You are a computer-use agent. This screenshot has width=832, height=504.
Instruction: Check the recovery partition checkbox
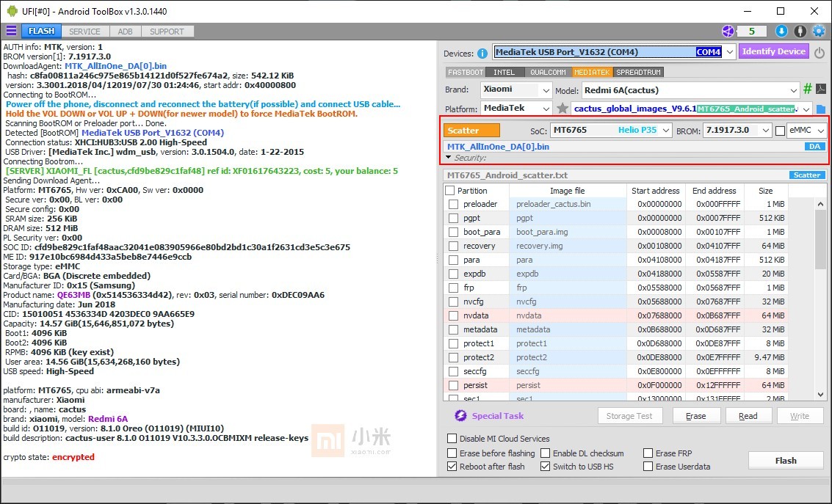[453, 246]
